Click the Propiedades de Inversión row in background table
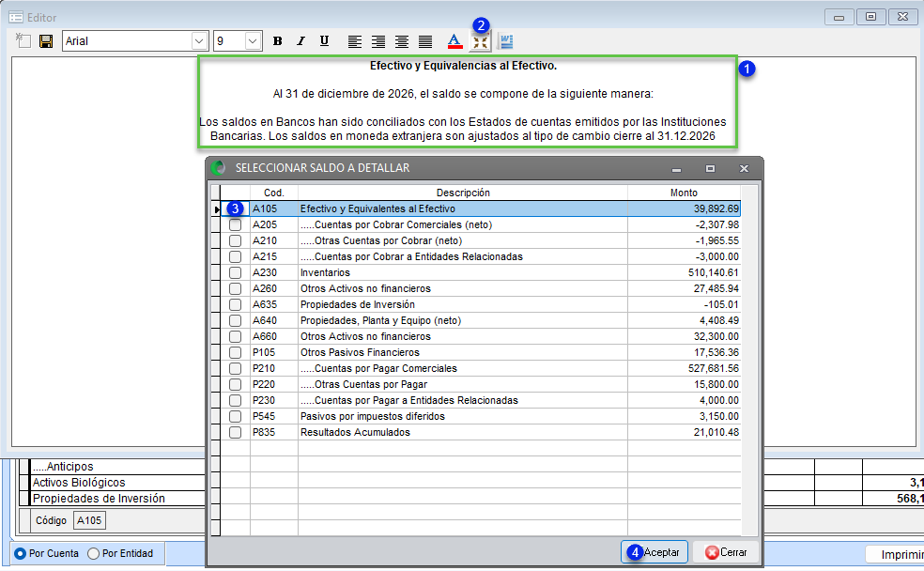 [x=118, y=498]
